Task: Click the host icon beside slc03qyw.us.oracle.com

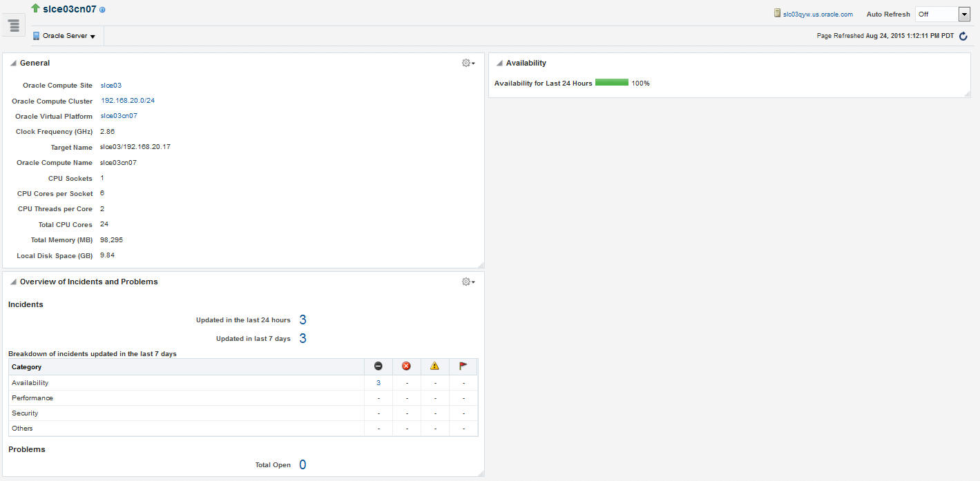Action: (x=777, y=13)
